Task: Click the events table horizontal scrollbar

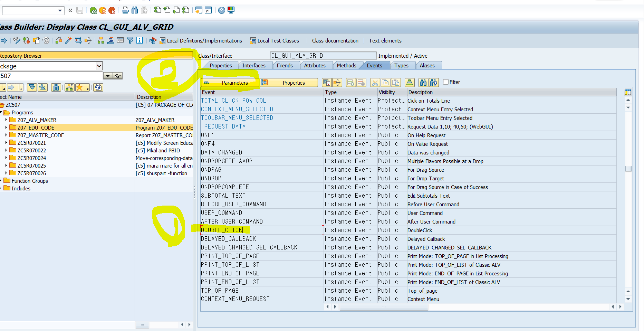Action: coord(384,307)
